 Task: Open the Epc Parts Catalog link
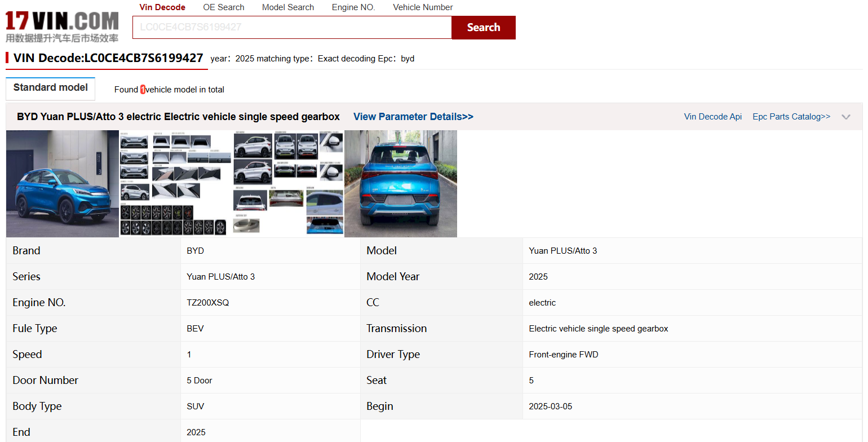click(x=791, y=117)
